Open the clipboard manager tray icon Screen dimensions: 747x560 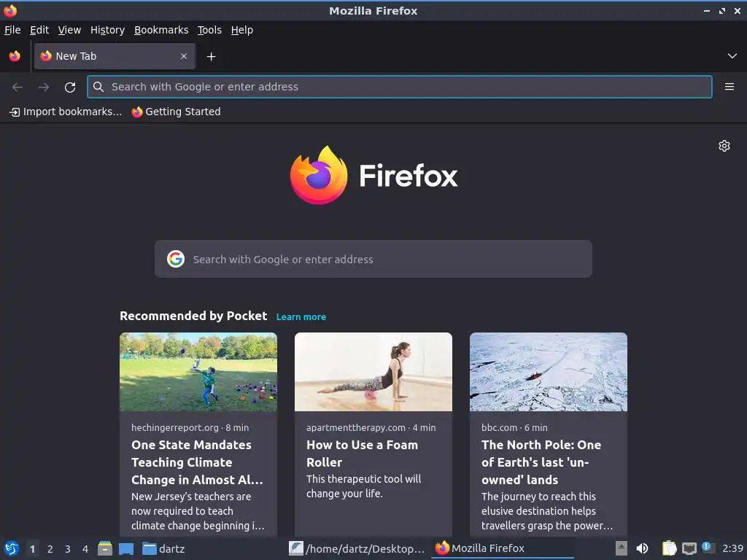click(670, 548)
